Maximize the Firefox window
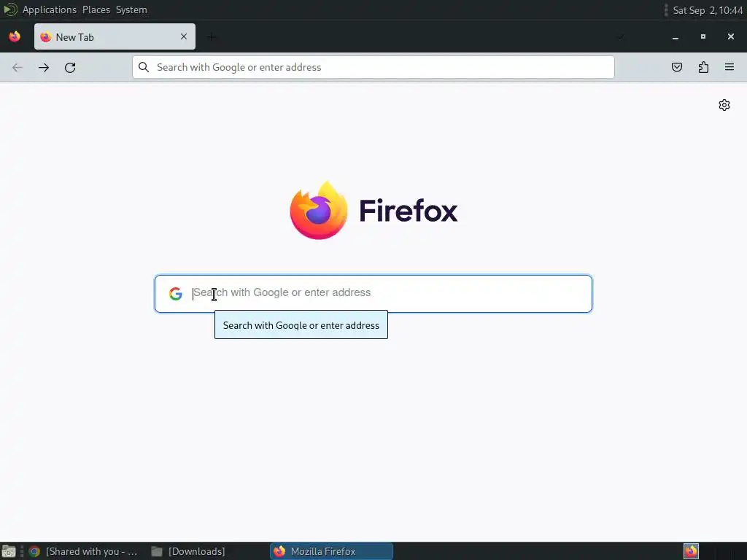 click(x=703, y=36)
